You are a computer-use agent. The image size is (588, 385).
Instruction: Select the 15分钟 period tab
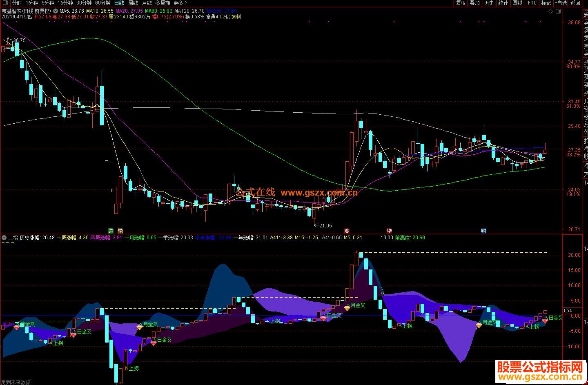65,3
